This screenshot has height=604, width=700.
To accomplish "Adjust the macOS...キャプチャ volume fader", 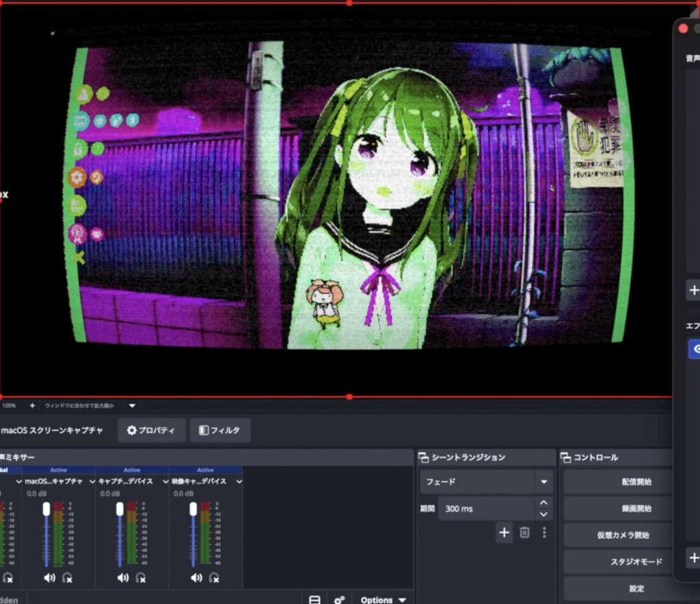I will (x=46, y=509).
